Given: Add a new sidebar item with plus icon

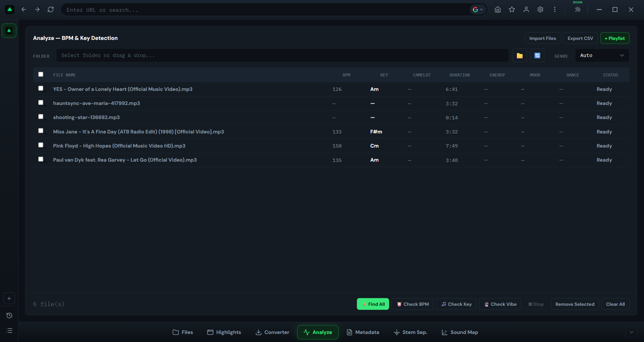Looking at the screenshot, I should click(x=9, y=298).
